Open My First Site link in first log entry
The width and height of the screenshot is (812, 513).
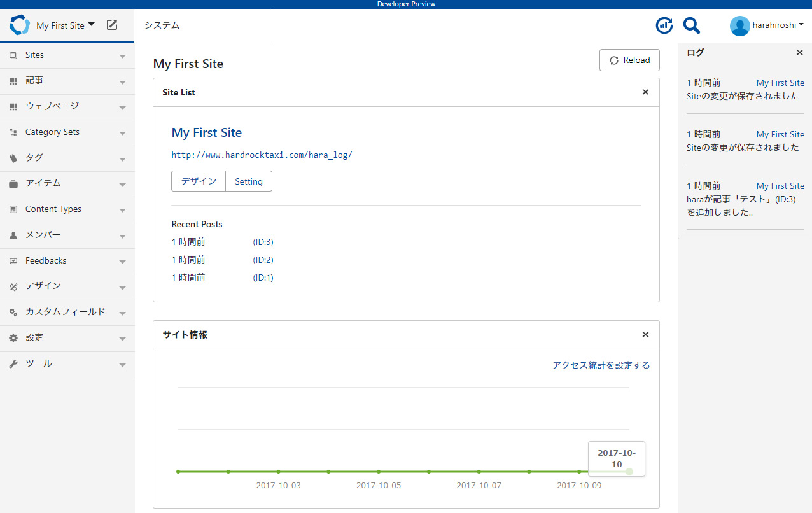pyautogui.click(x=780, y=83)
